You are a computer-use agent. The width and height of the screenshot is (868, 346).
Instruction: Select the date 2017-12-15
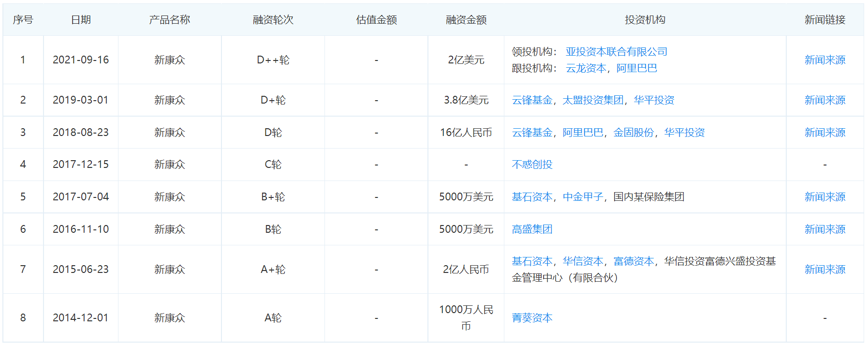[81, 165]
